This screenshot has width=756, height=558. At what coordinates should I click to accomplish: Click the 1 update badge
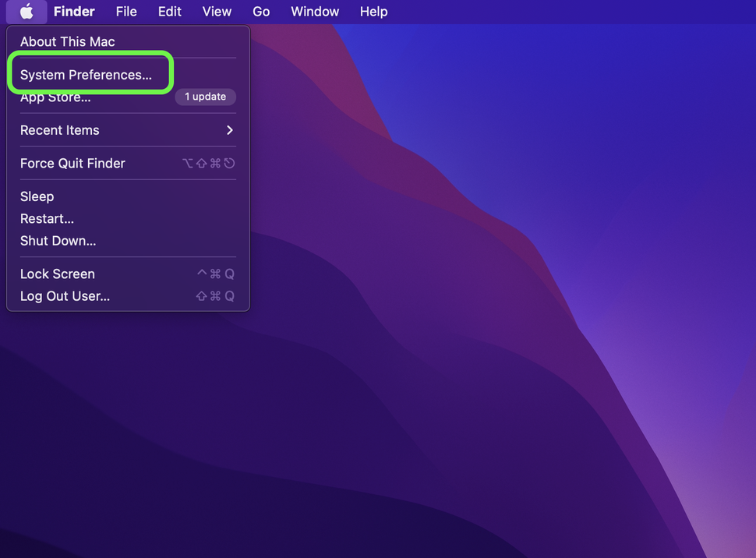point(206,97)
